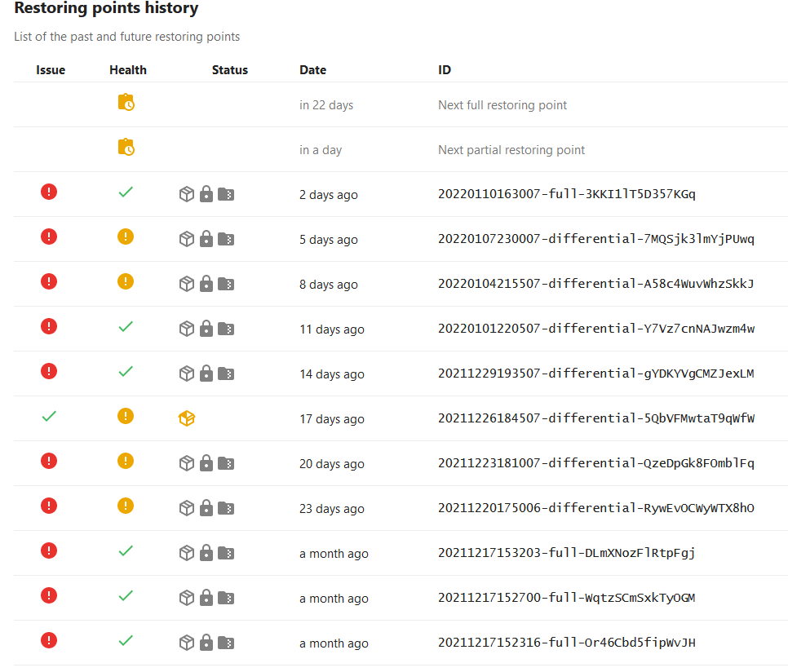788x672 pixels.
Task: Select ID 20211217152316-full-Or46Cbd5fipWvJH
Action: coord(567,643)
